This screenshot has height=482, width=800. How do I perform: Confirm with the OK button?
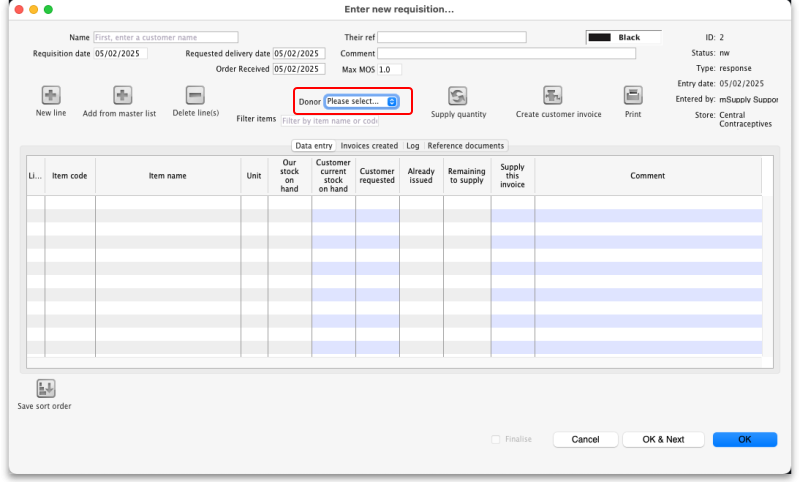[x=744, y=439]
